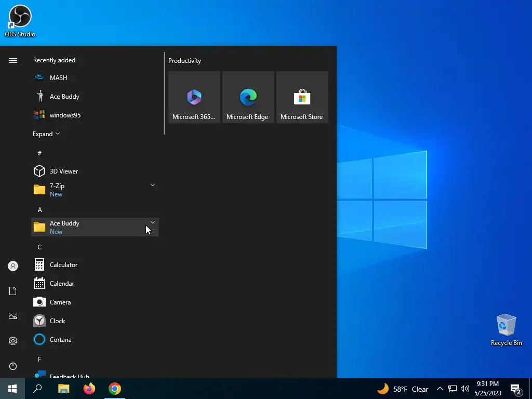532x399 pixels.
Task: Launch the Clock app
Action: 95,321
